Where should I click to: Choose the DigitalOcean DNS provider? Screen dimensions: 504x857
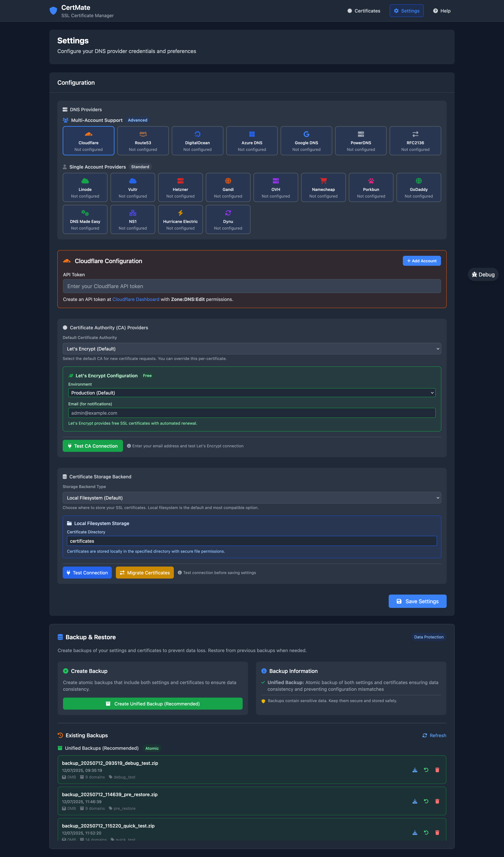(x=197, y=140)
